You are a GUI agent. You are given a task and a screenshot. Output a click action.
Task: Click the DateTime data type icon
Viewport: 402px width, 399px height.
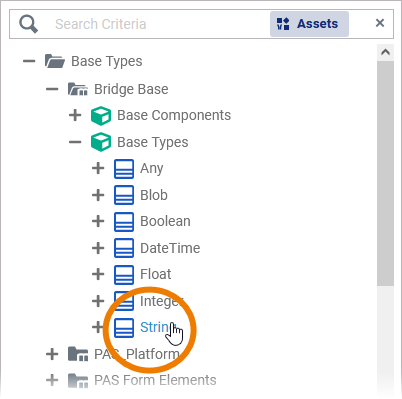click(x=124, y=248)
